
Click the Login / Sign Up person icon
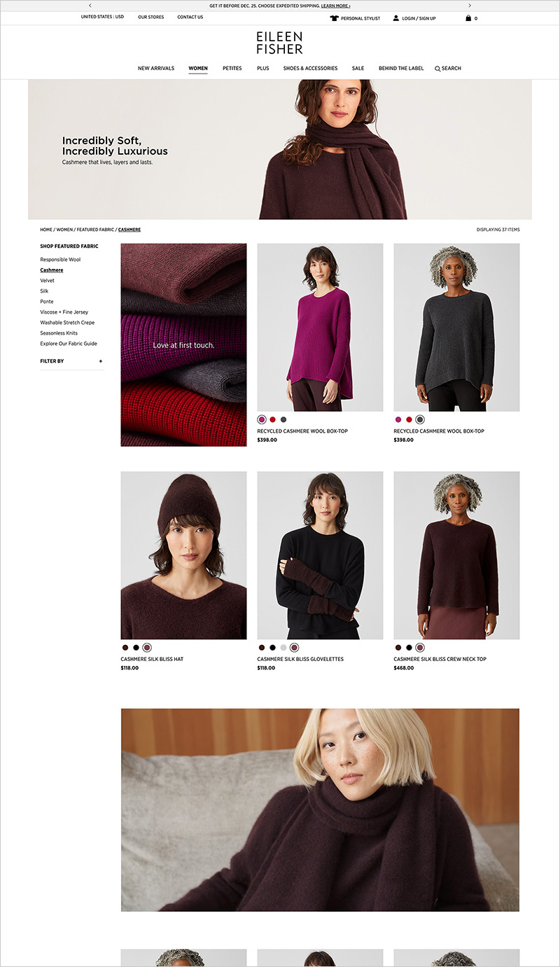click(396, 18)
